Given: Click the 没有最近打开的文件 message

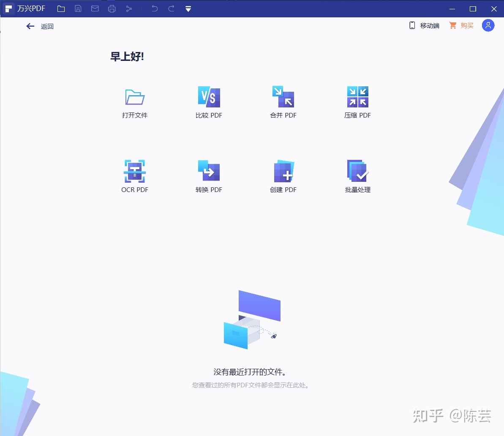Looking at the screenshot, I should (250, 372).
